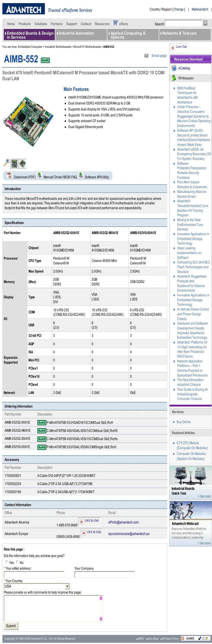Click the orange SHARE plus icon in footer

pos(183,638)
